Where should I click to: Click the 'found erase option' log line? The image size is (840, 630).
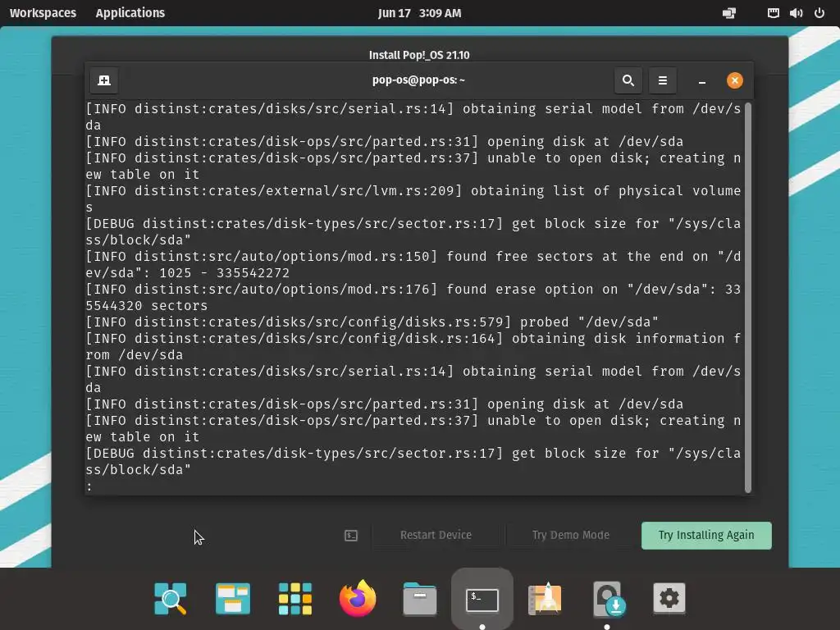(413, 297)
